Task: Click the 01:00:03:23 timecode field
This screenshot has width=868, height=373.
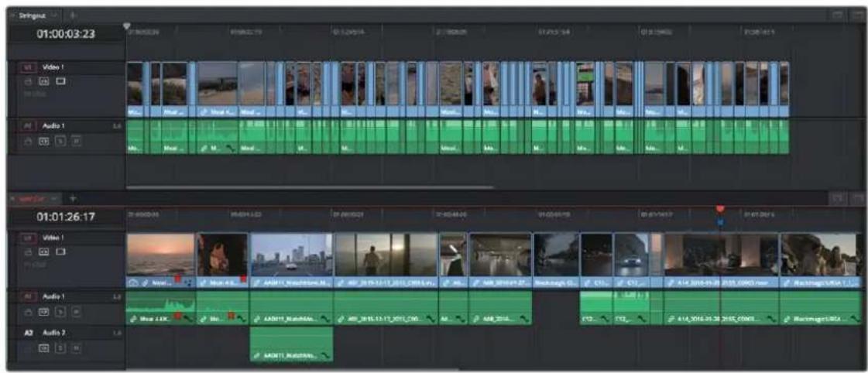Action: (x=66, y=35)
